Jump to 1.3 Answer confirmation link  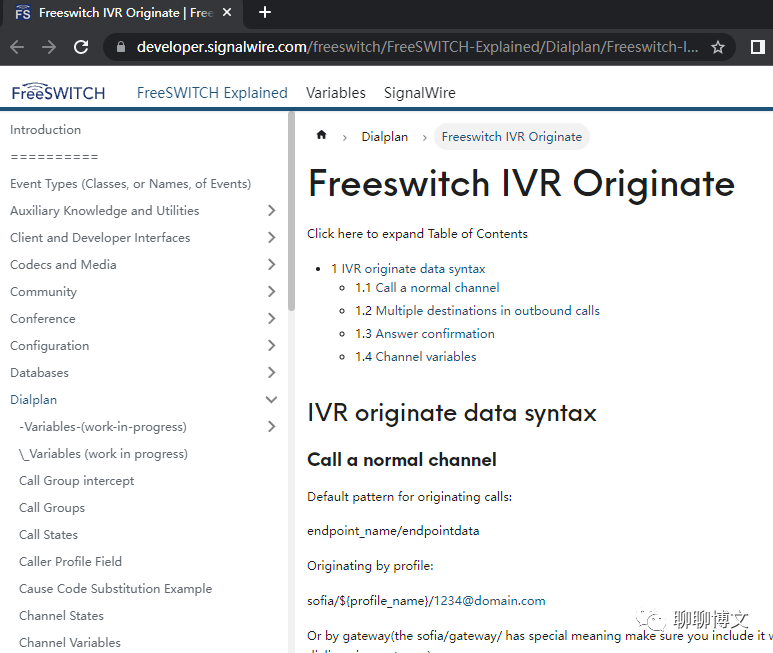(424, 334)
